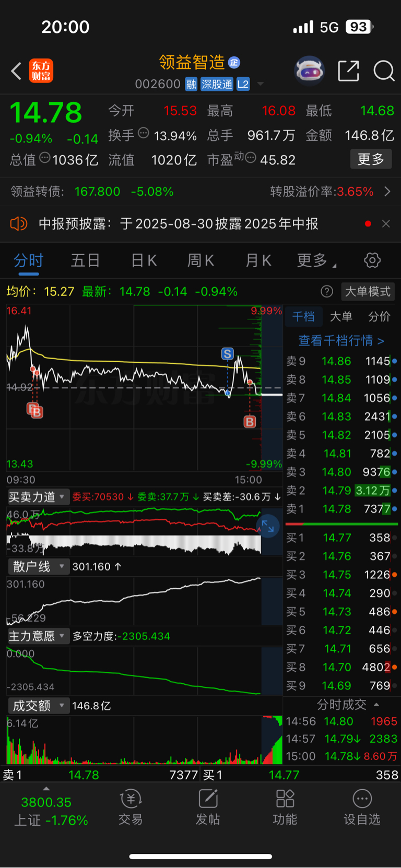Switch to the 日K tab
Screen dimensions: 401x868
[x=144, y=260]
